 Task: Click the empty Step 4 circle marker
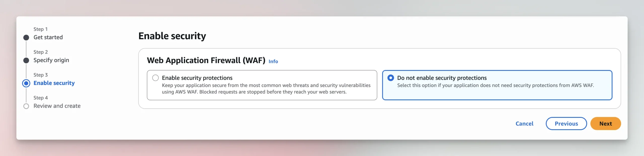[x=26, y=106]
